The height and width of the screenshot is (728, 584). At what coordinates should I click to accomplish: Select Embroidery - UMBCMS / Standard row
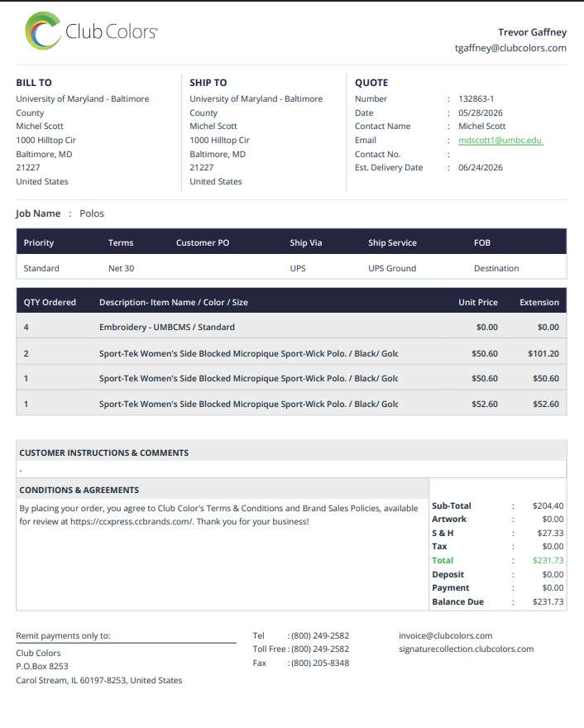tap(291, 327)
